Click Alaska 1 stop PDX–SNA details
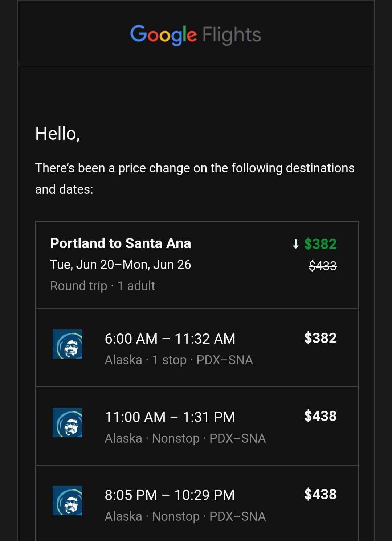Screen dimensions: 392x541 (179, 360)
